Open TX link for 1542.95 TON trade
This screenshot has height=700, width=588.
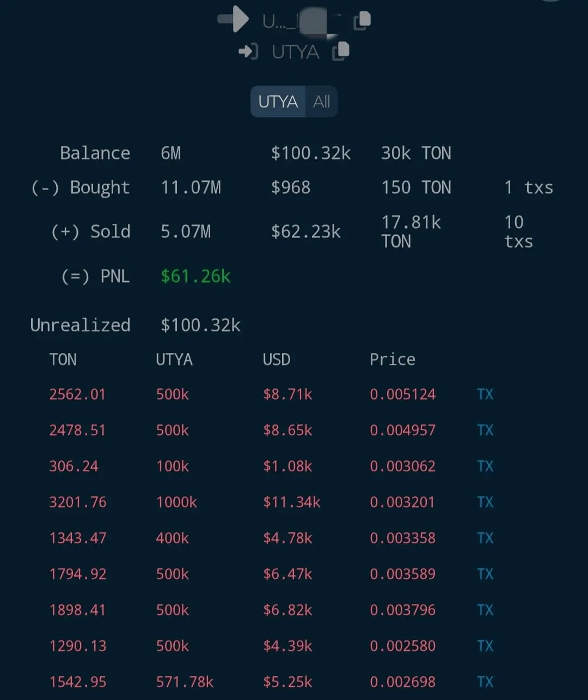485,681
